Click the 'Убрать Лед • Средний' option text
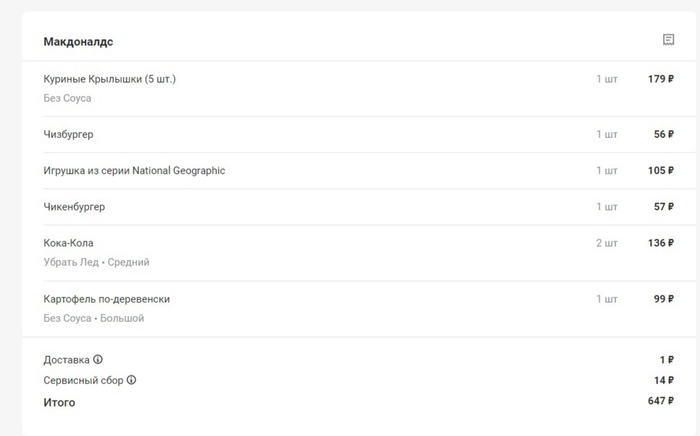This screenshot has width=700, height=436. tap(96, 262)
